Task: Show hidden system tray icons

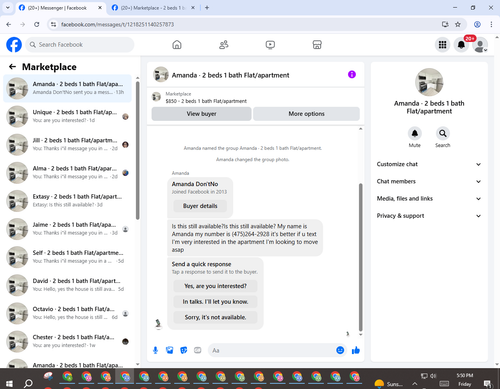Action: (414, 384)
